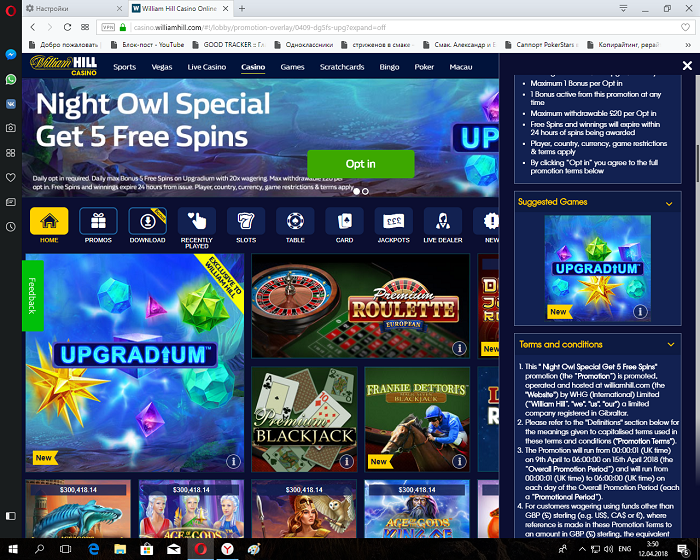Open WhatsApp in Opera sidebar
700x560 pixels.
pos(11,79)
